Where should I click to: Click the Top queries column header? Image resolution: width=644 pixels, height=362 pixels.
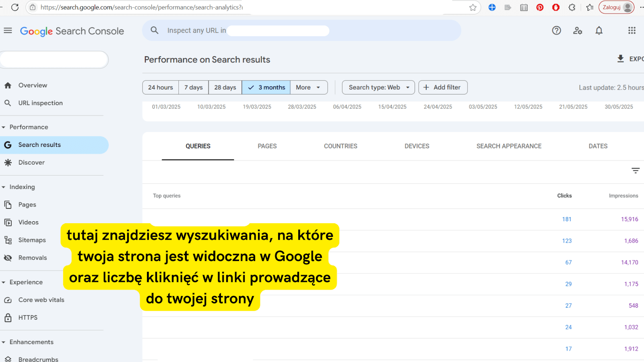pos(167,196)
